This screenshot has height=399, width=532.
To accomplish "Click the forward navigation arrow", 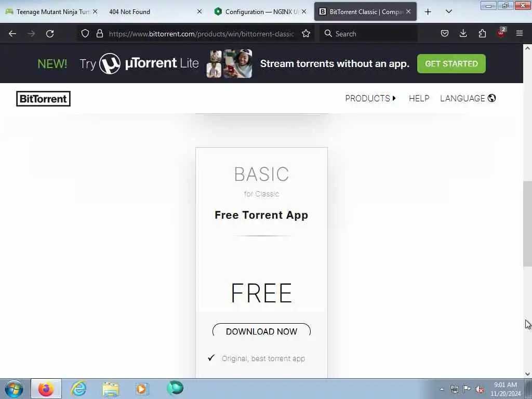I will pos(31,34).
